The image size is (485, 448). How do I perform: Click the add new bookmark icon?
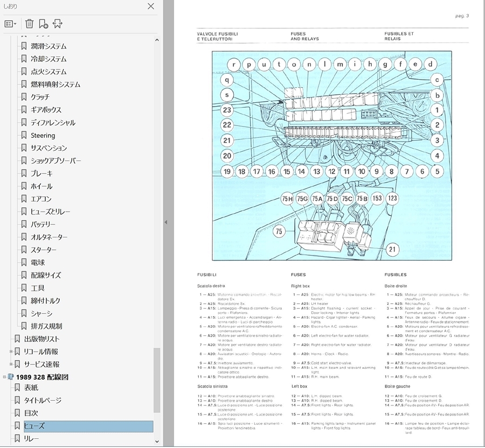43,24
